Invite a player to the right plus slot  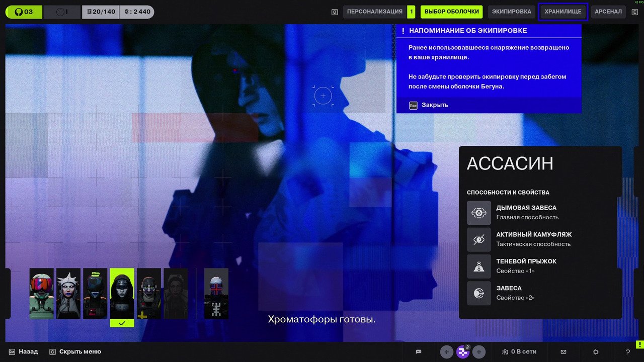tap(479, 352)
